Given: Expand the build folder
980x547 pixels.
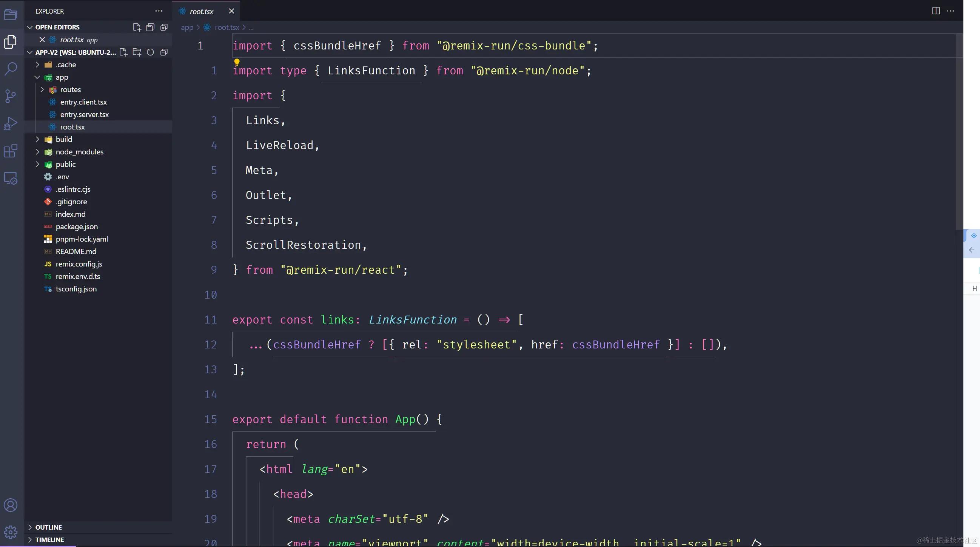Looking at the screenshot, I should pyautogui.click(x=37, y=139).
